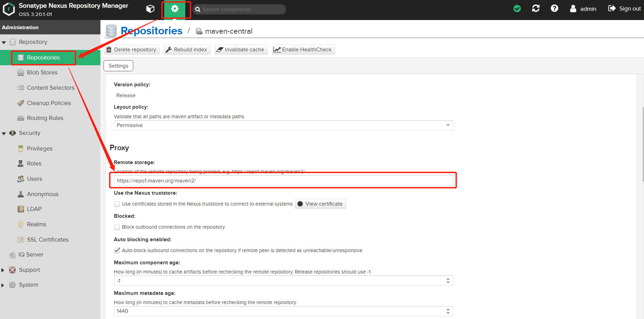Toggle Auto-block outbound connections checkbox

(117, 250)
